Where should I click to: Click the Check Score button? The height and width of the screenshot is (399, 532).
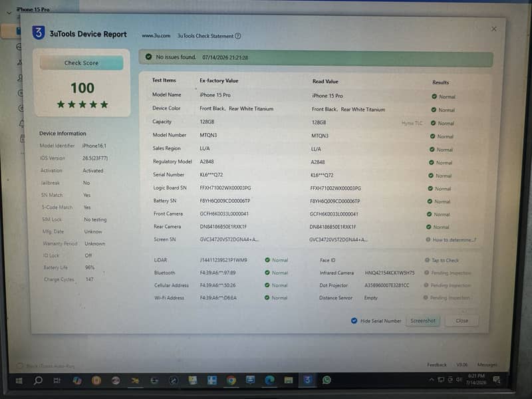[81, 63]
